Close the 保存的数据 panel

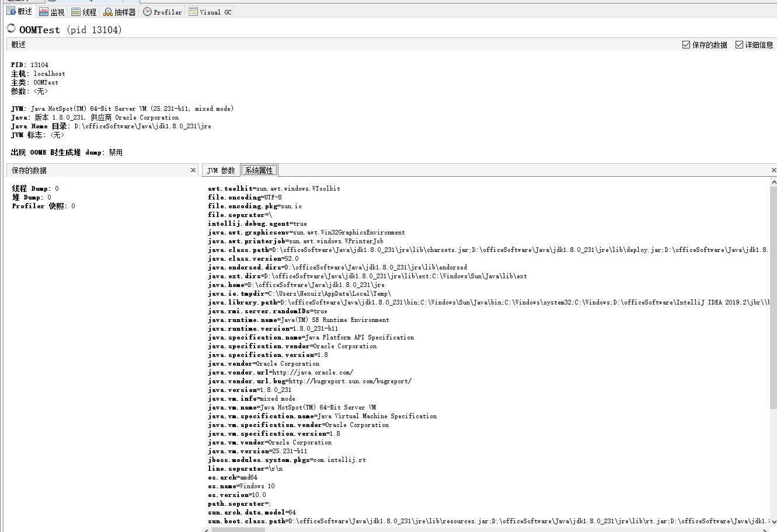(193, 170)
